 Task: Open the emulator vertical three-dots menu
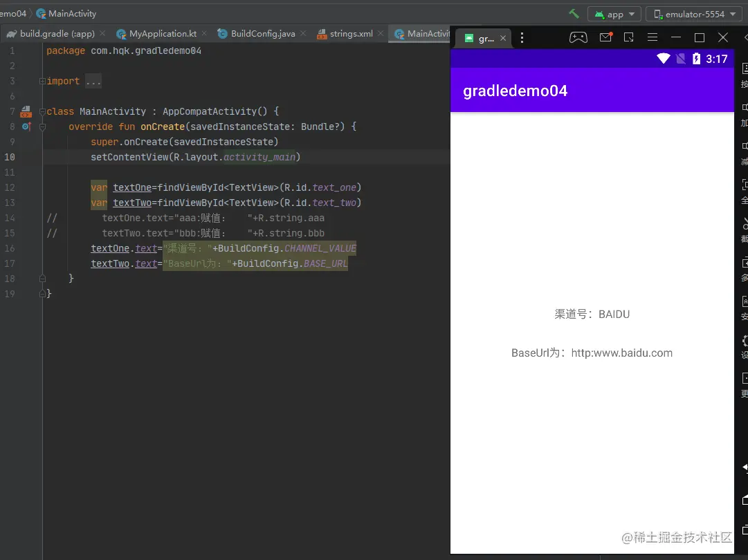pyautogui.click(x=522, y=37)
